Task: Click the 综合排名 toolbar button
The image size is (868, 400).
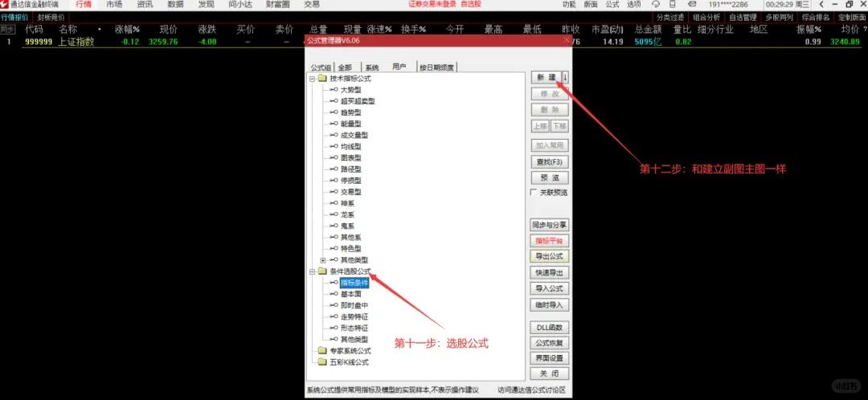Action: (816, 17)
